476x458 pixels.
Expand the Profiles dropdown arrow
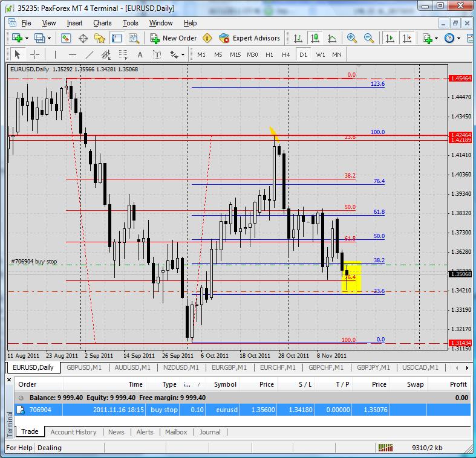coord(50,38)
